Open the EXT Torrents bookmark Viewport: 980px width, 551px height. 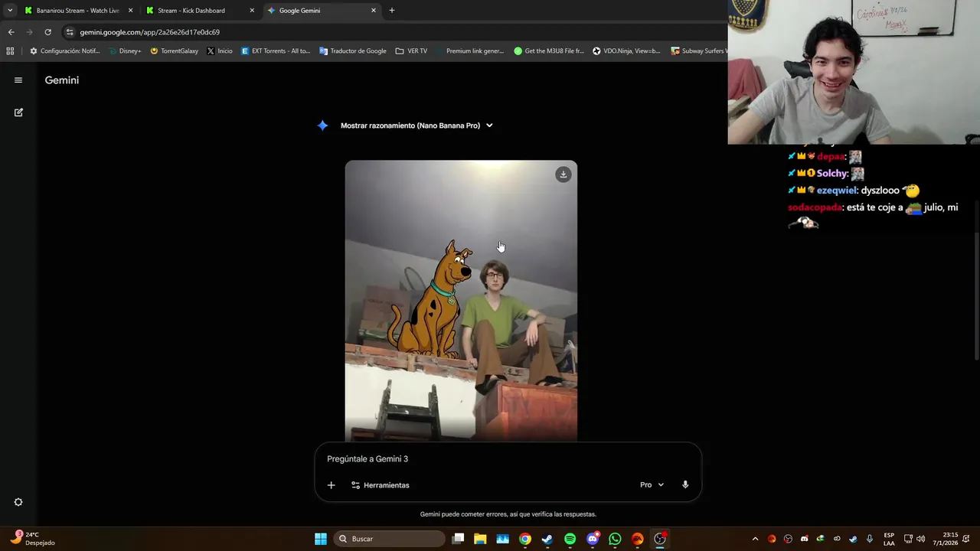(276, 51)
